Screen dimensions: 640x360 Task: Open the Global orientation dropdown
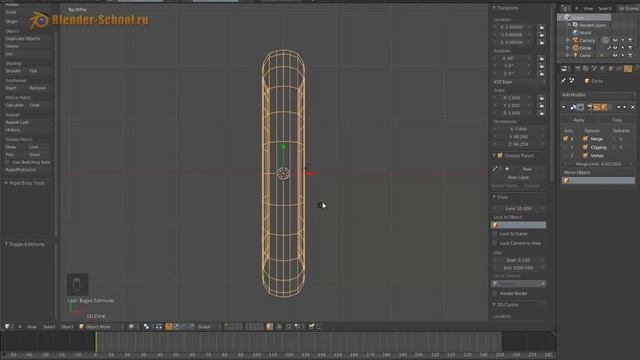tap(208, 327)
